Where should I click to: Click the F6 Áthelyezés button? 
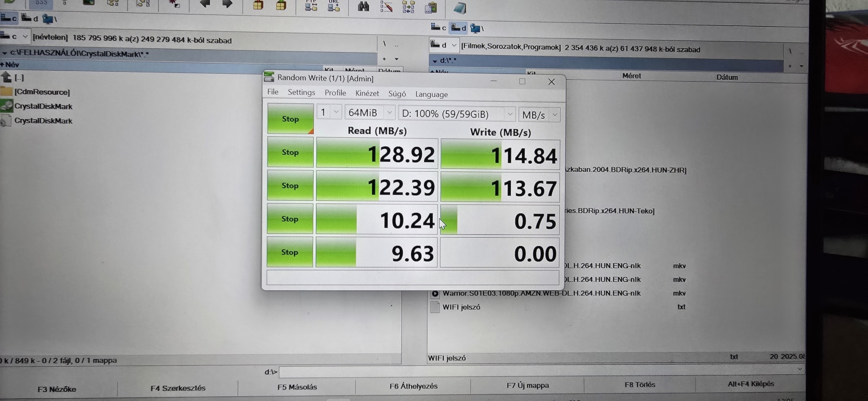coord(414,386)
